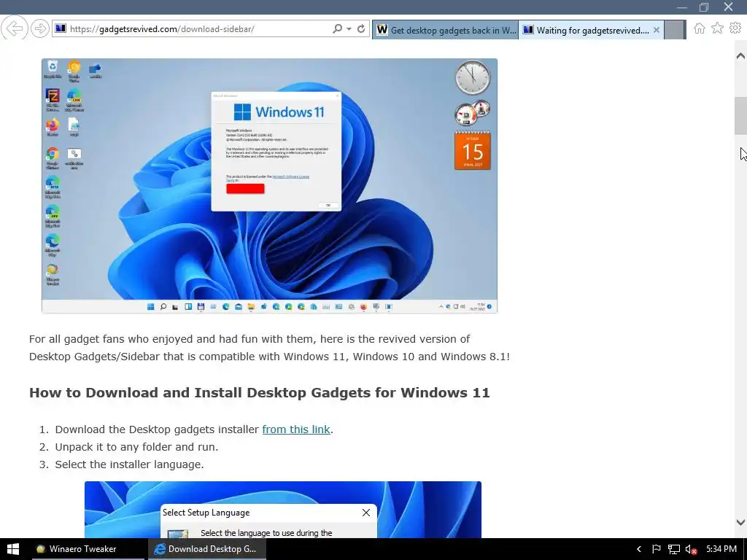This screenshot has width=747, height=560.
Task: Click the vertical scrollbar thumb
Action: click(x=740, y=116)
